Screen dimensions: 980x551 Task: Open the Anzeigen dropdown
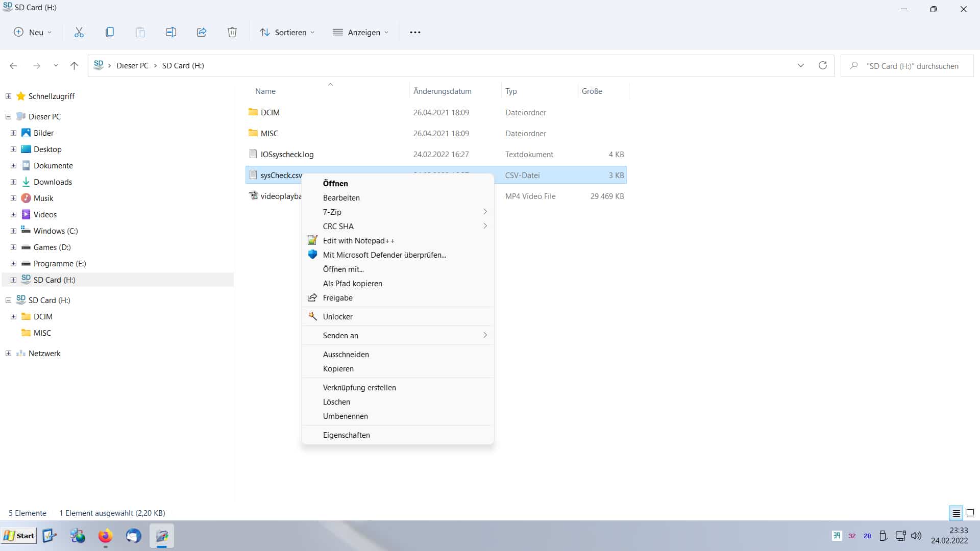click(x=360, y=32)
